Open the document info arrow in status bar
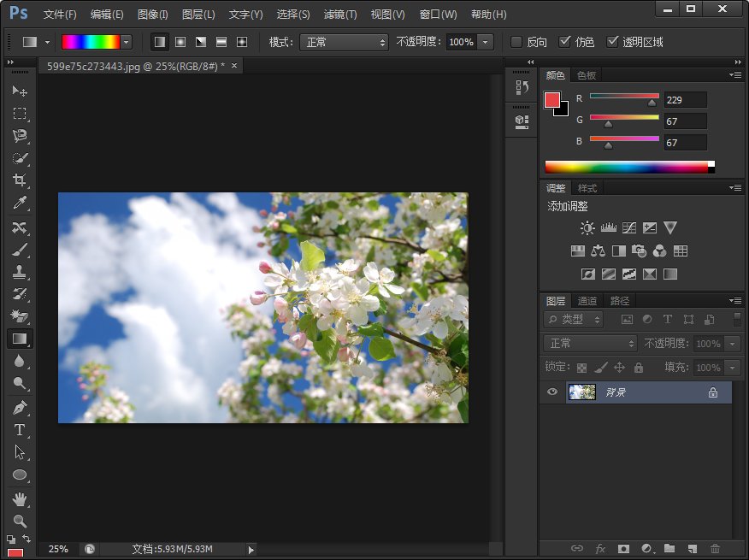The width and height of the screenshot is (749, 560). click(250, 550)
